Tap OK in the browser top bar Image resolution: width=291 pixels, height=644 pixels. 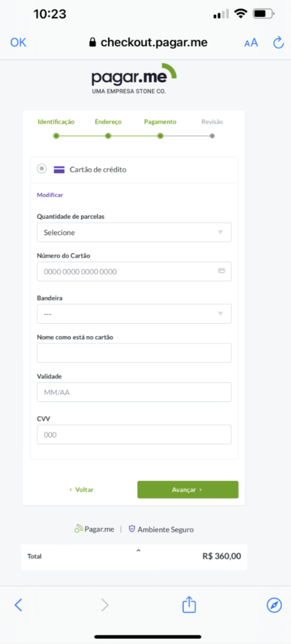(18, 42)
